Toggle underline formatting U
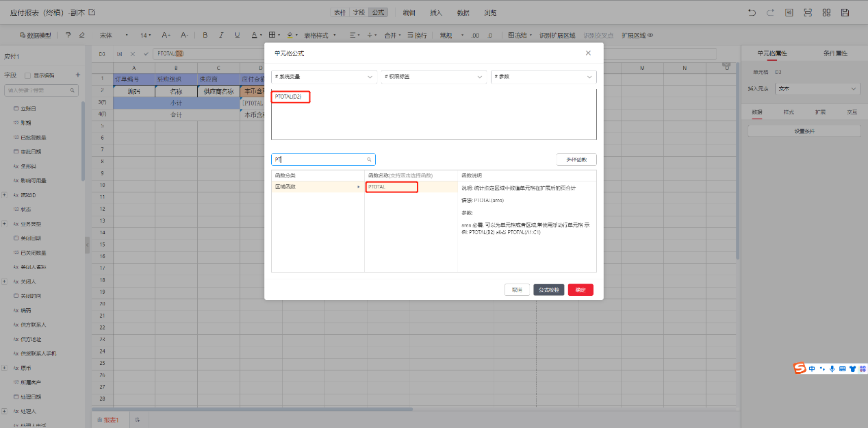The image size is (868, 428). (x=237, y=35)
